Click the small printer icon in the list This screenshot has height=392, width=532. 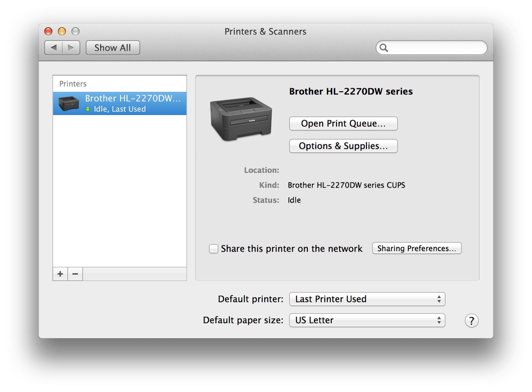[69, 103]
